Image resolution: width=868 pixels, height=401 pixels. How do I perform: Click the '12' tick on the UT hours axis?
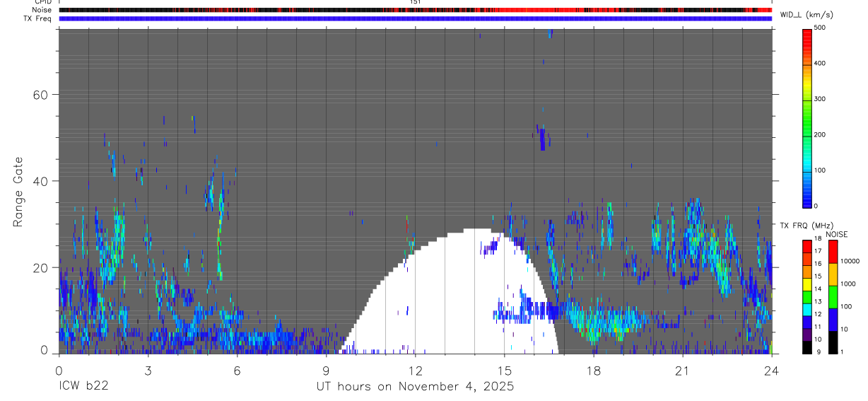tap(415, 371)
